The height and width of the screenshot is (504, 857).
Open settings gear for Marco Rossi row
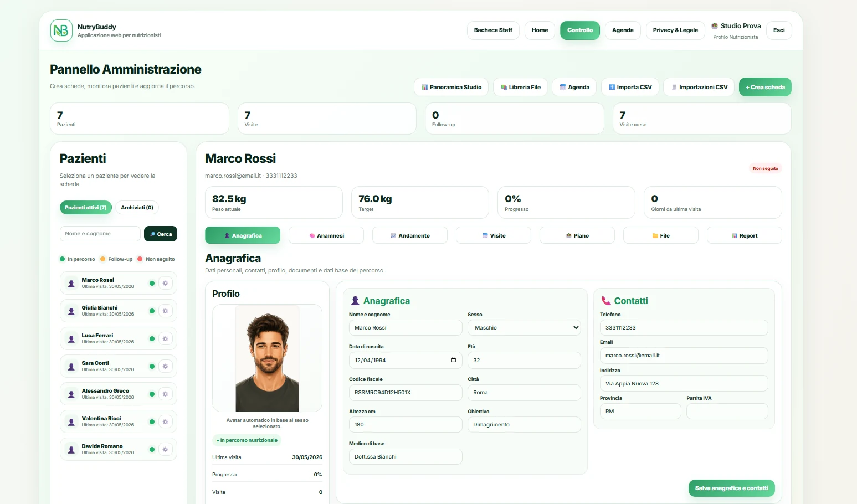[x=165, y=283]
